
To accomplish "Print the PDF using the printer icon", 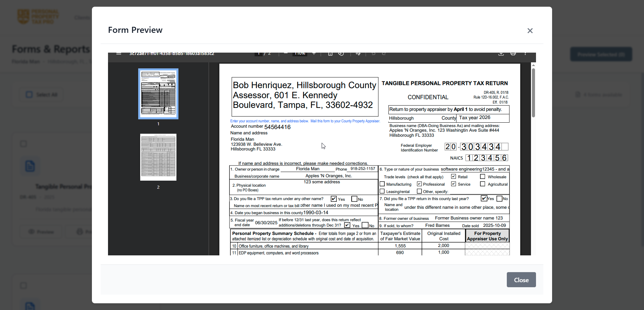I will 513,54.
